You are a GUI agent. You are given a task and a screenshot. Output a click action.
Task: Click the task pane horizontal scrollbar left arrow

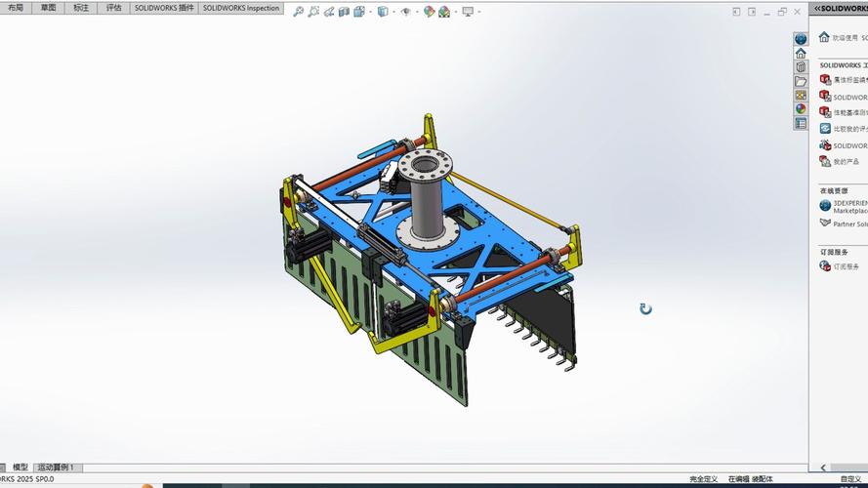pyautogui.click(x=823, y=468)
